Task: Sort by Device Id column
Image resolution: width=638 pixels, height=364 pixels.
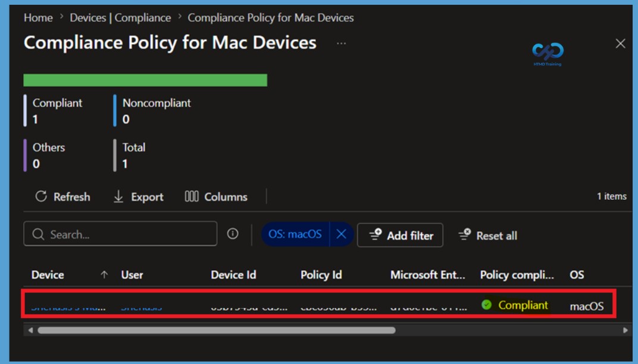Action: coord(233,275)
